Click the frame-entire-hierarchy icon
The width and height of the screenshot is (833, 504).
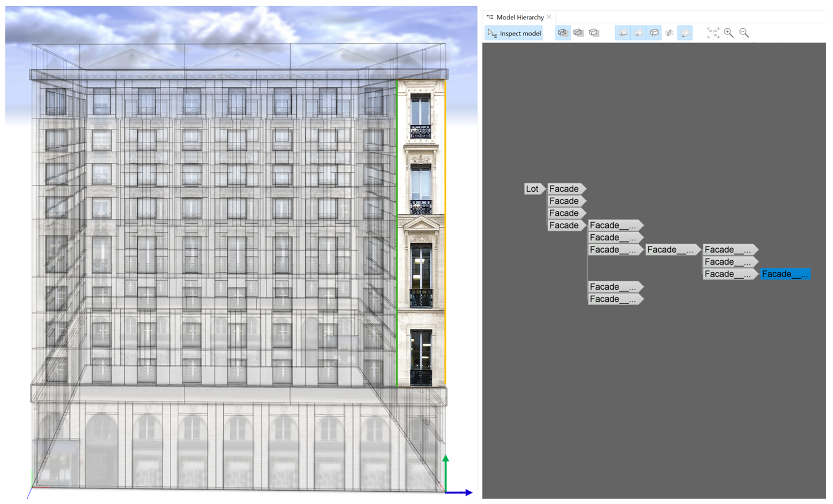coord(713,33)
